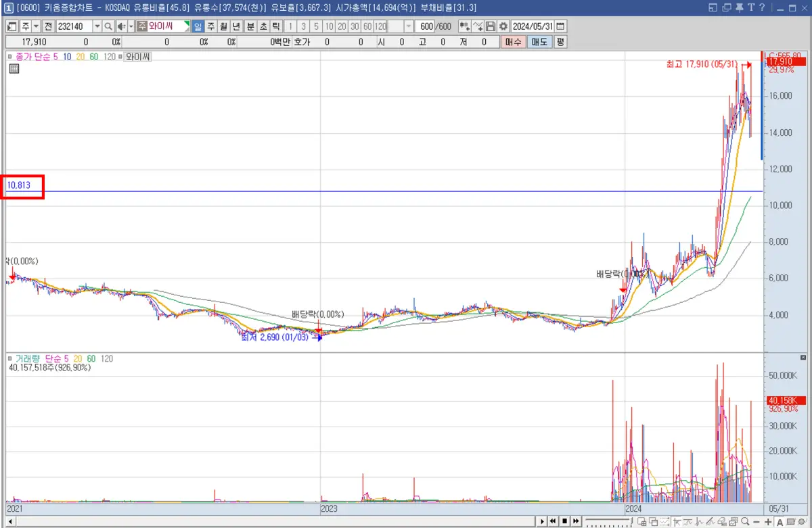812x528 pixels.
Task: Choose interval preset 10
Action: coord(329,26)
